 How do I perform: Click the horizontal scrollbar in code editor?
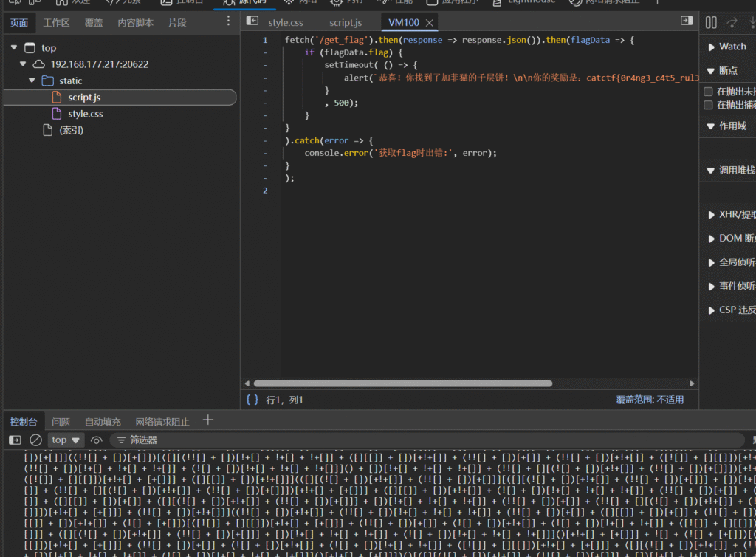click(402, 383)
